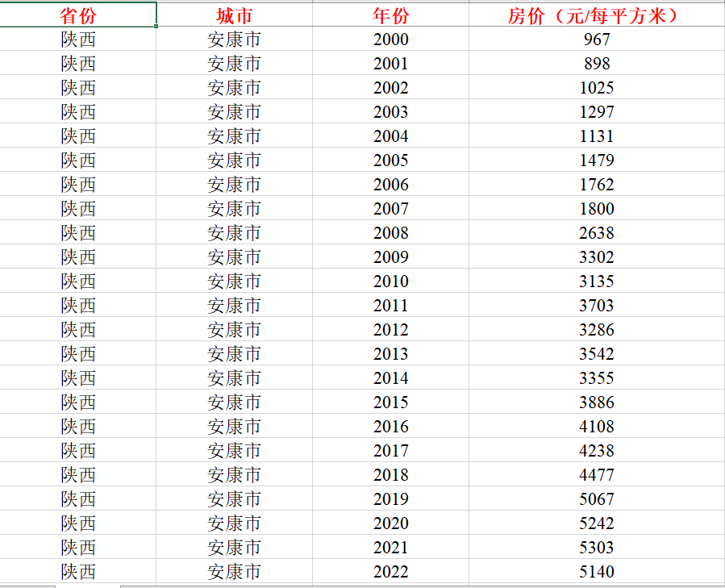Select the price cell 1479
Screen dimensions: 725x588
[x=597, y=160]
